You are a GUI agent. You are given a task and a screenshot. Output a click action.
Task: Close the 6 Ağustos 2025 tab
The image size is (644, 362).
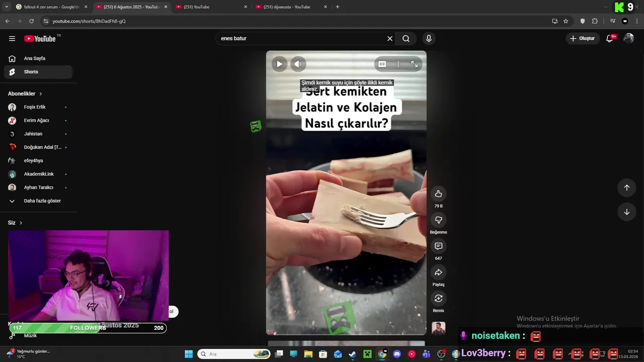point(166,7)
